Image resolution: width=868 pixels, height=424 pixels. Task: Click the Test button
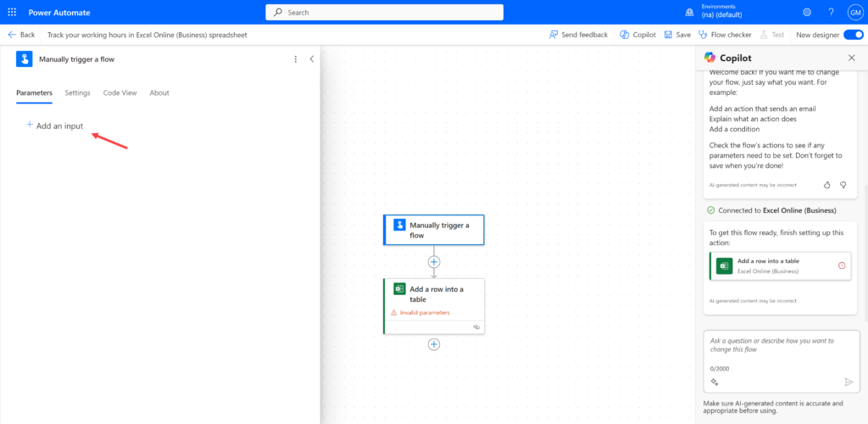click(771, 34)
